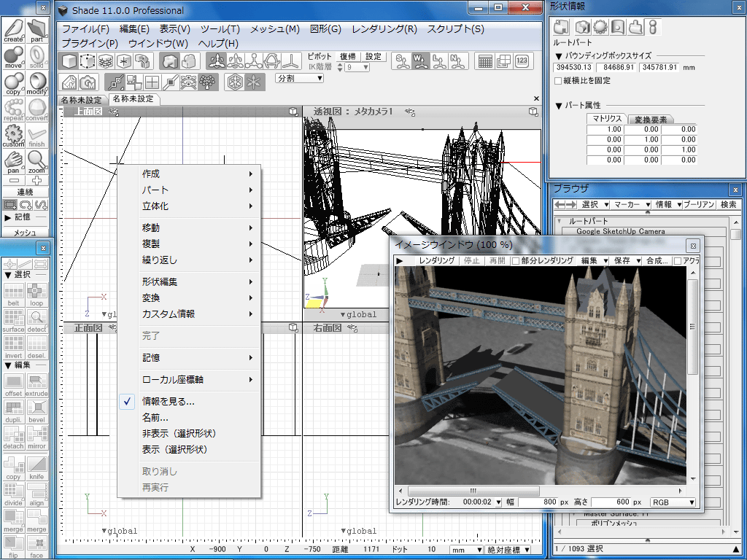
Task: Choose the modify tool
Action: [36, 83]
